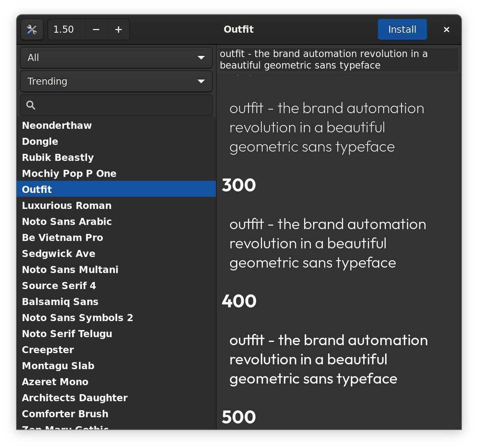478x448 pixels.
Task: Select Noto Sans Arabic font
Action: (116, 222)
